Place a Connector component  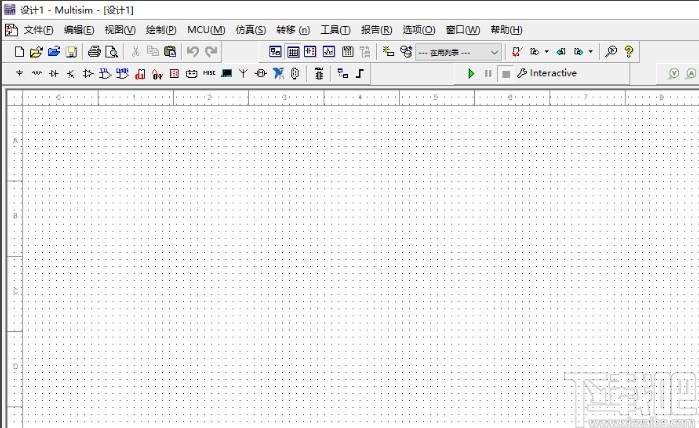pos(295,73)
